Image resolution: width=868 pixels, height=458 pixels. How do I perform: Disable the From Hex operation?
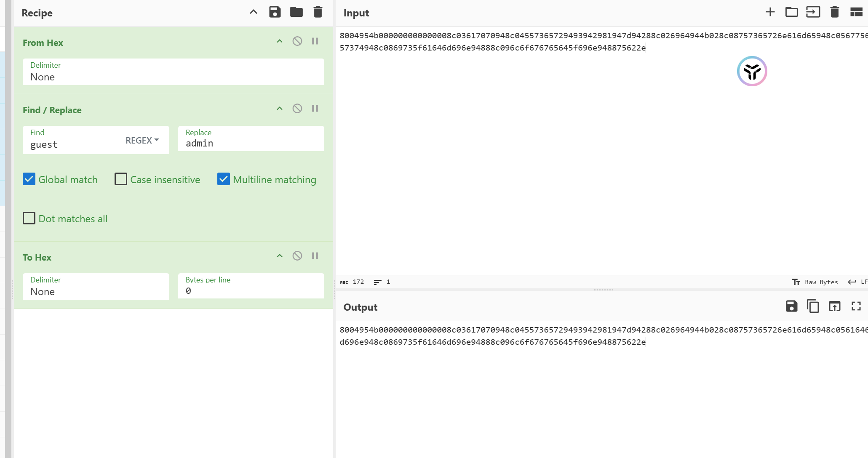point(297,41)
